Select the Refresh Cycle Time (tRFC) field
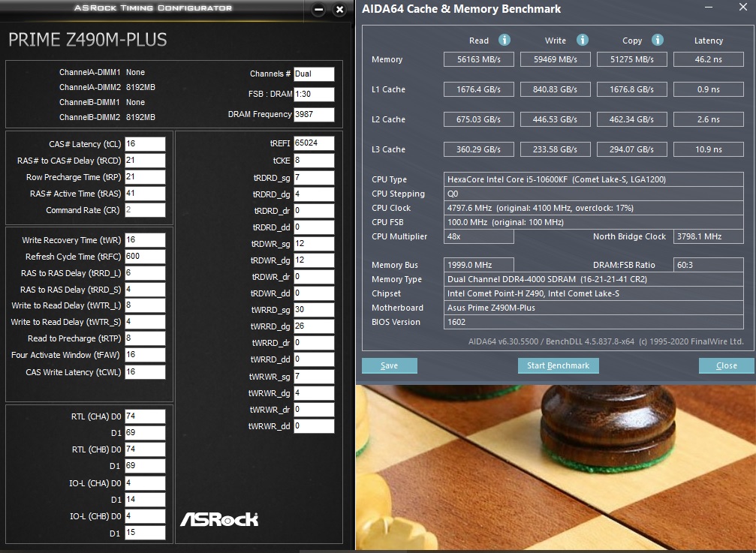 point(145,257)
